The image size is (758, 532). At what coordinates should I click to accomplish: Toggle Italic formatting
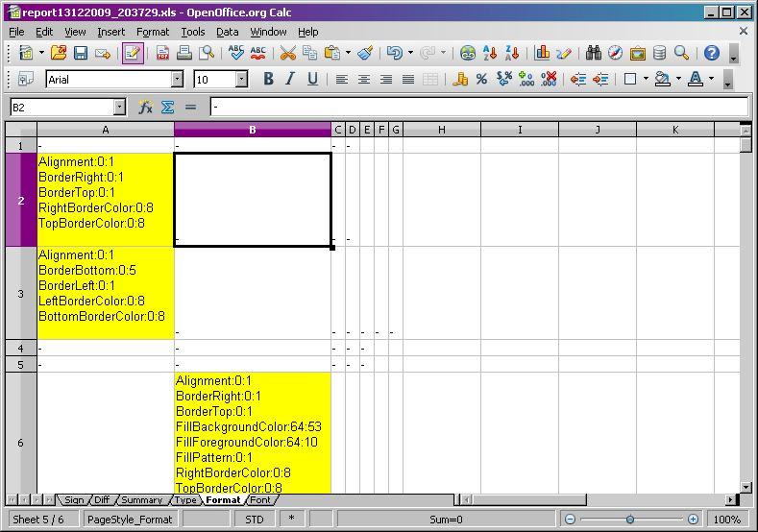(290, 80)
